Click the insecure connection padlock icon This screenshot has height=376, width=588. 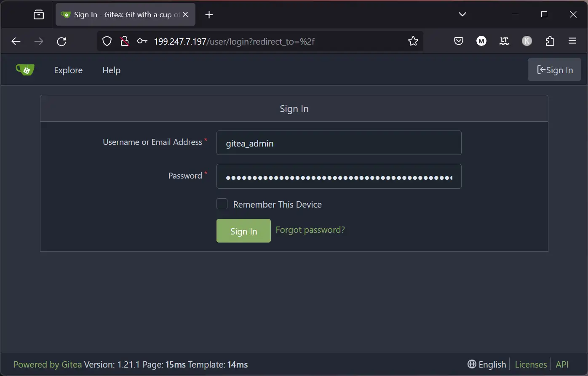pyautogui.click(x=124, y=41)
